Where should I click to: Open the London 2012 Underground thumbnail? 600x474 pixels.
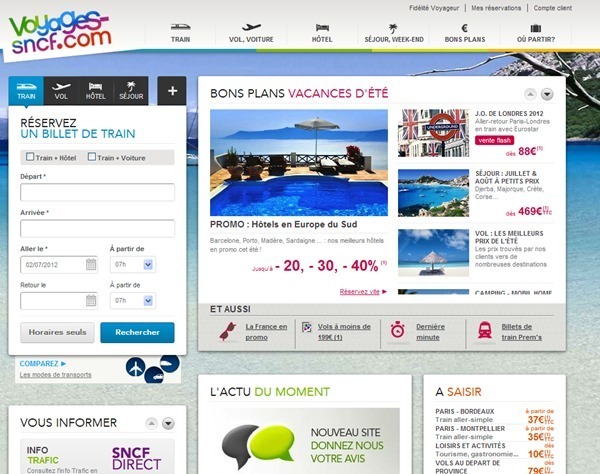(434, 132)
